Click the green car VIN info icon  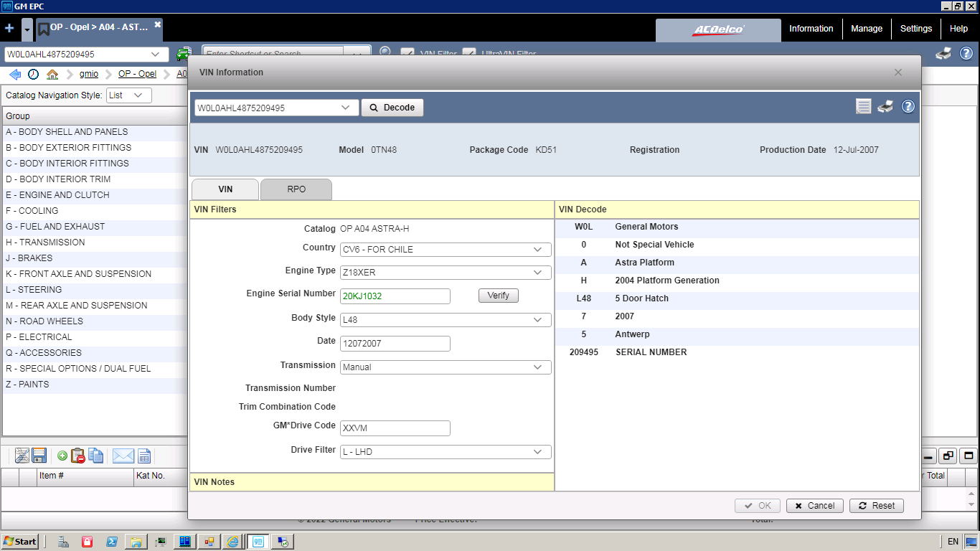[x=184, y=54]
